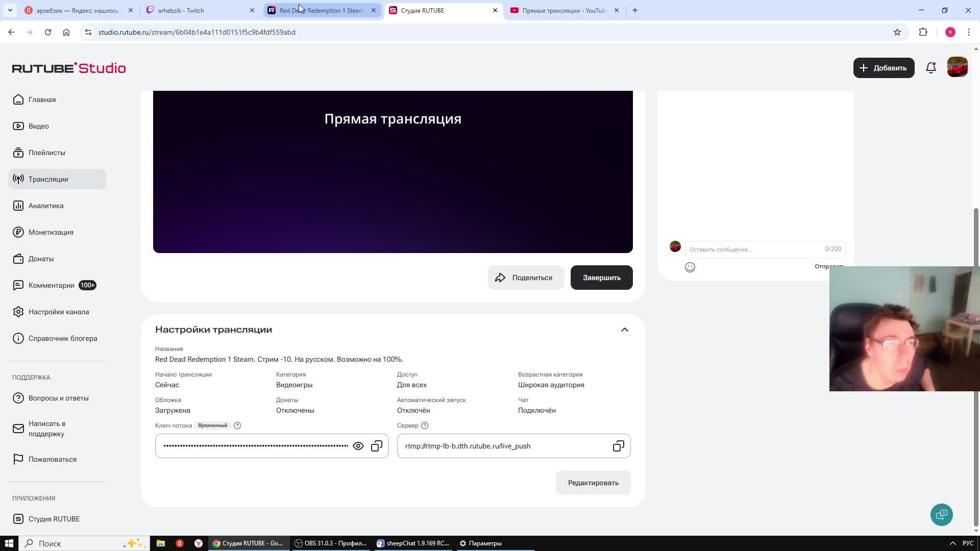Open the emoji picker in chat
This screenshot has width=980, height=551.
[690, 267]
